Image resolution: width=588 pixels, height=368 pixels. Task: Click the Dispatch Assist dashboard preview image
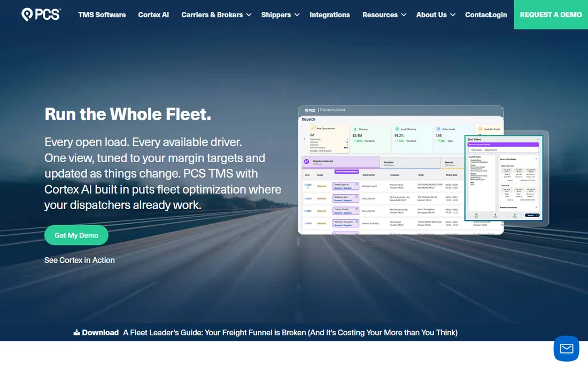(400, 170)
